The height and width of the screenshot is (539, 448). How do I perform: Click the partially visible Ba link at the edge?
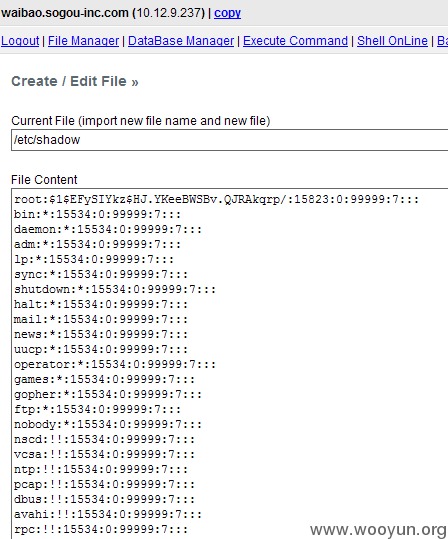[x=442, y=41]
